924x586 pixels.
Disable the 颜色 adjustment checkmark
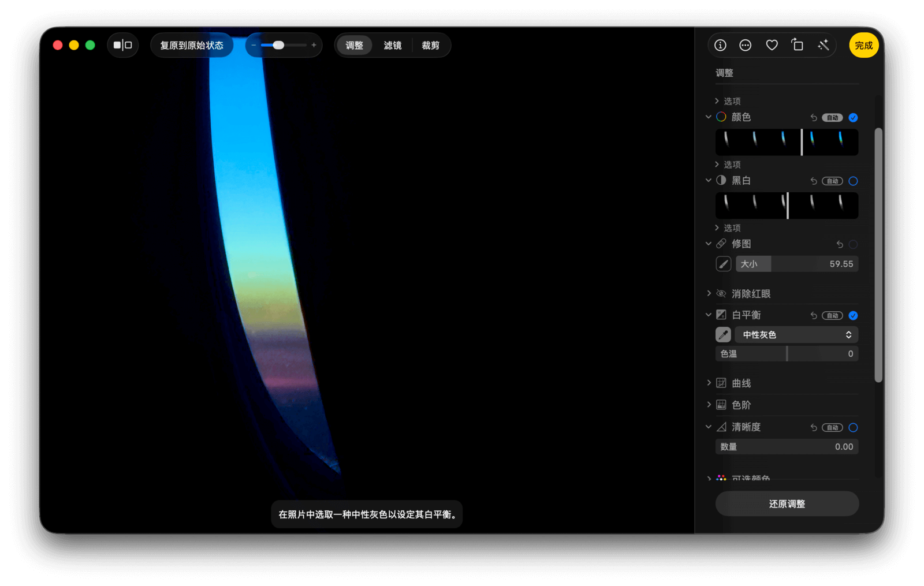click(853, 118)
